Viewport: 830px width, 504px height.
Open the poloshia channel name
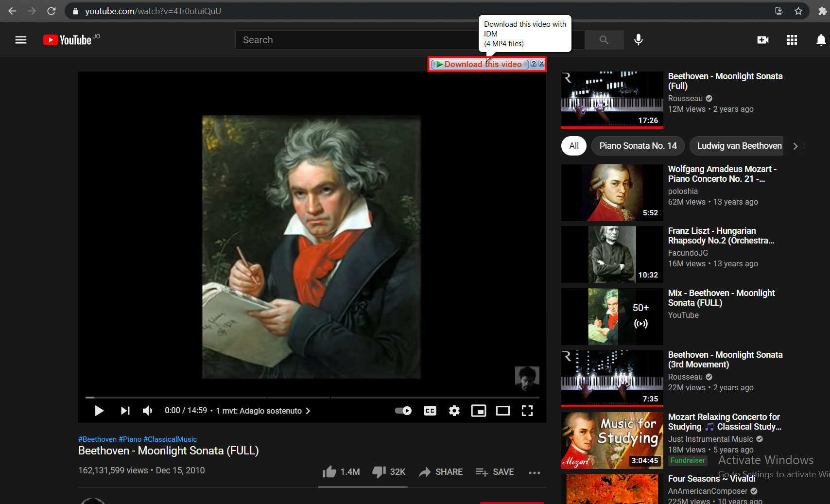[683, 191]
